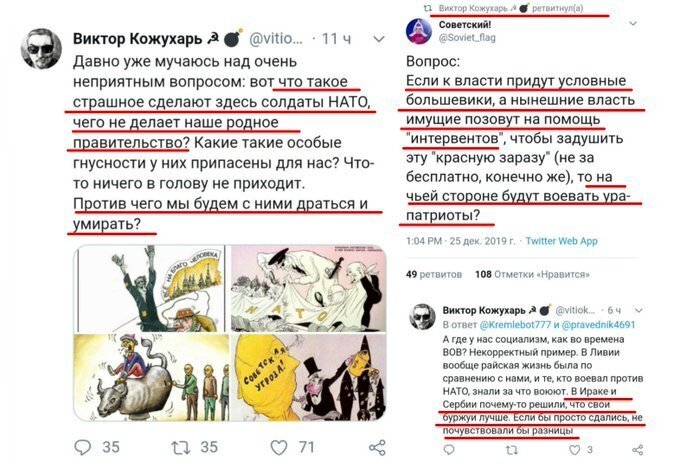Retweet icon under the Iraq and Serbia reply
The width and height of the screenshot is (680, 467).
512,450
